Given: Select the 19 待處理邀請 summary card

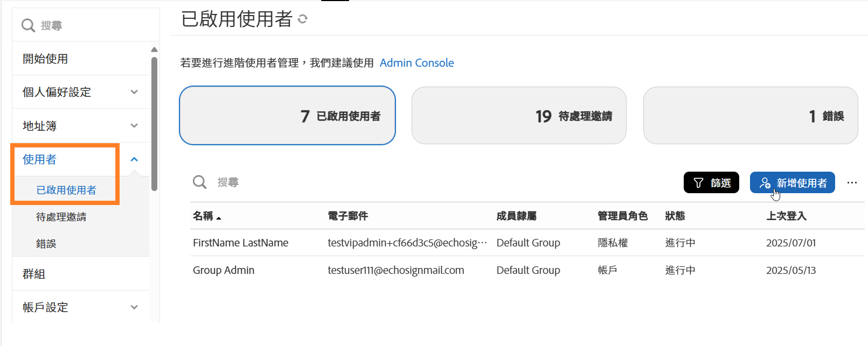Looking at the screenshot, I should (x=518, y=116).
